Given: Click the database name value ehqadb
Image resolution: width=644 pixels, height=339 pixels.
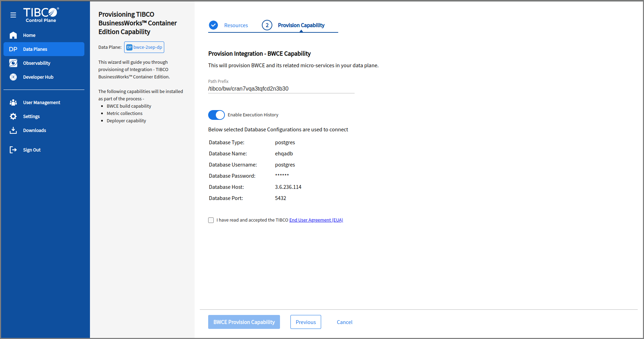Looking at the screenshot, I should coord(284,154).
